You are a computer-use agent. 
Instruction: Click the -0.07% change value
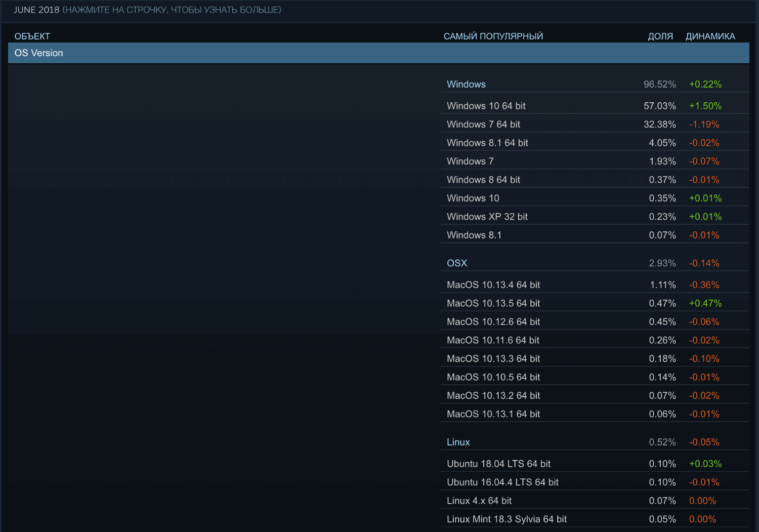coord(704,161)
